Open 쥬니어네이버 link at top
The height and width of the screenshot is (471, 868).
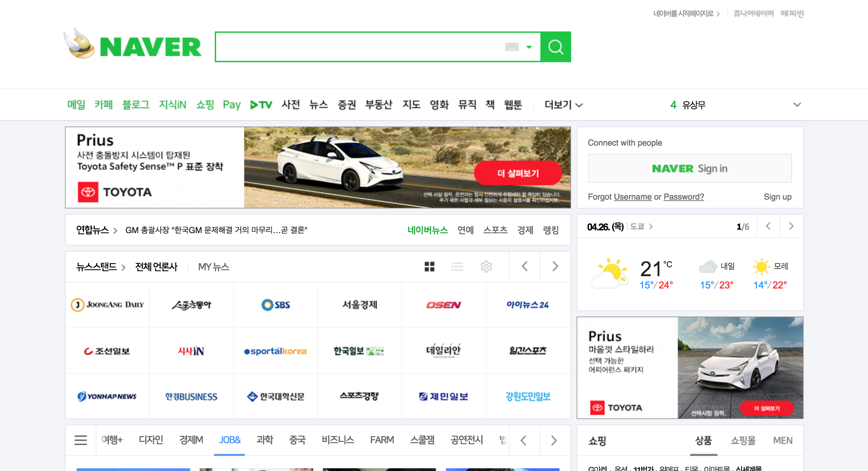point(754,14)
